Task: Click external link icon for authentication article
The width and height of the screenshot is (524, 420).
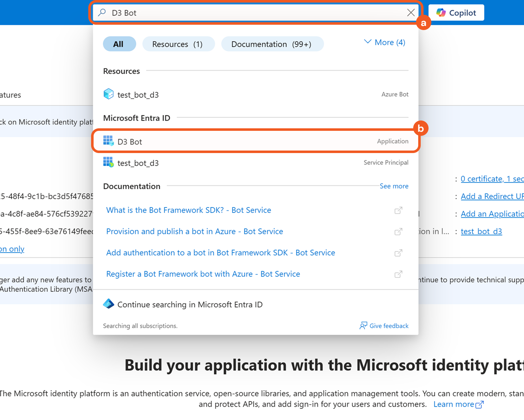Action: [x=398, y=253]
